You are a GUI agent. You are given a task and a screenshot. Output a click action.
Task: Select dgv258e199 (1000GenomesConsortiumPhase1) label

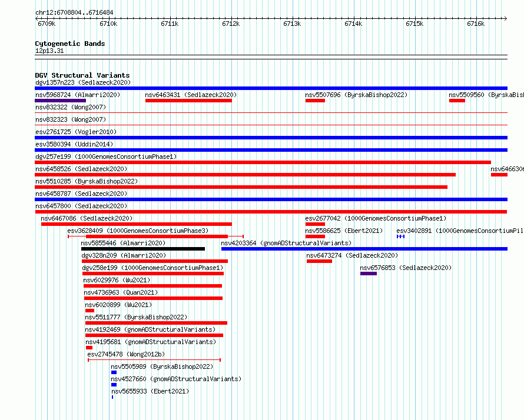tap(152, 268)
